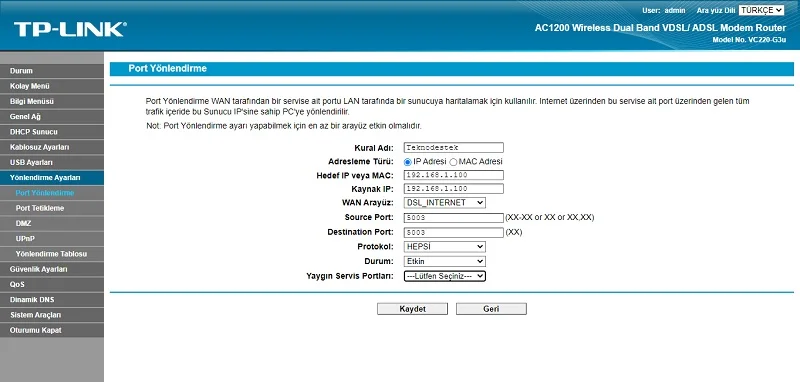Click Oturumu Kapat to log out
This screenshot has width=800, height=382.
(x=52, y=330)
